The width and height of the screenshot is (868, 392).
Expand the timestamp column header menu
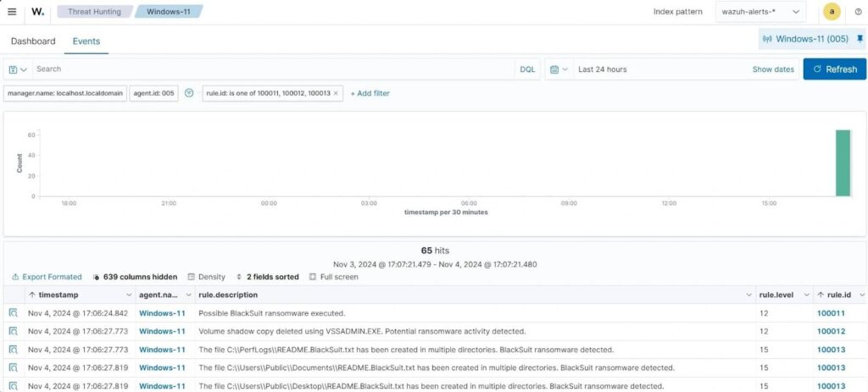tap(130, 295)
